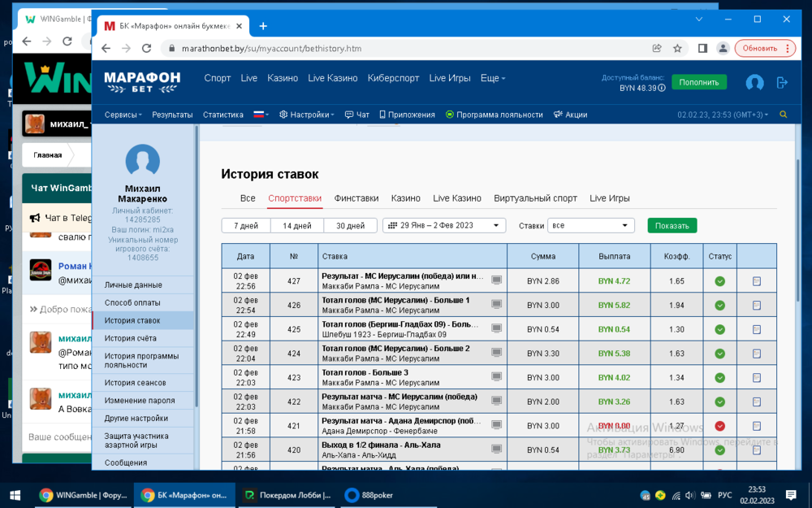Screen dimensions: 812x508
Task: Expand the Настройки menu
Action: click(x=307, y=115)
